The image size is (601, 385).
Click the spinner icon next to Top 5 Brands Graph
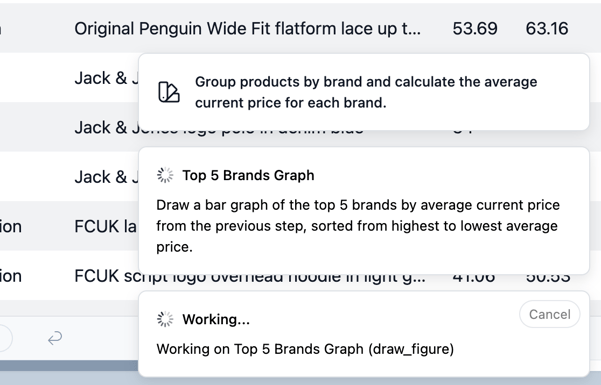[x=165, y=175]
